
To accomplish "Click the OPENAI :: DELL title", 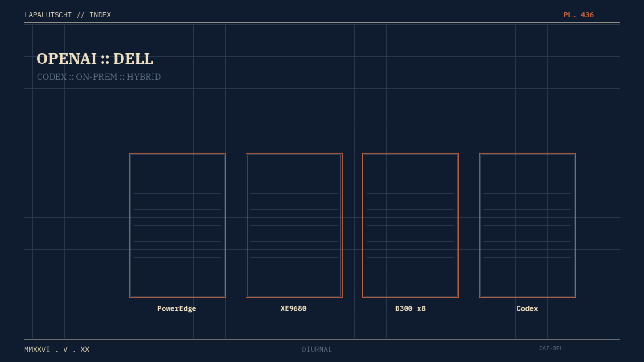I will coord(95,59).
